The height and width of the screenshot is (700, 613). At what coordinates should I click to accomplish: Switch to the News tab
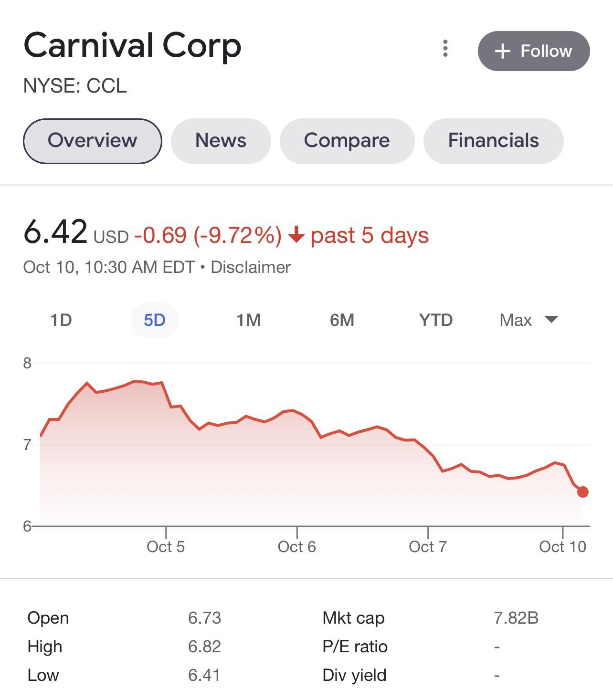[x=221, y=141]
